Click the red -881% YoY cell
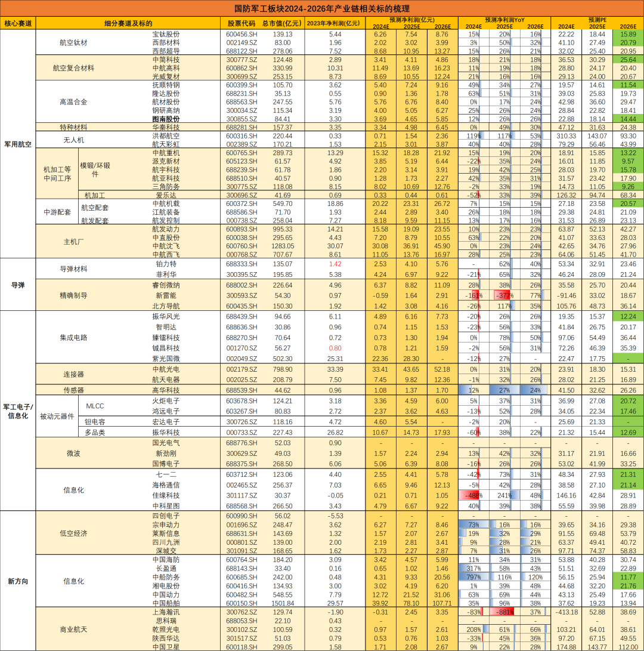 click(504, 612)
